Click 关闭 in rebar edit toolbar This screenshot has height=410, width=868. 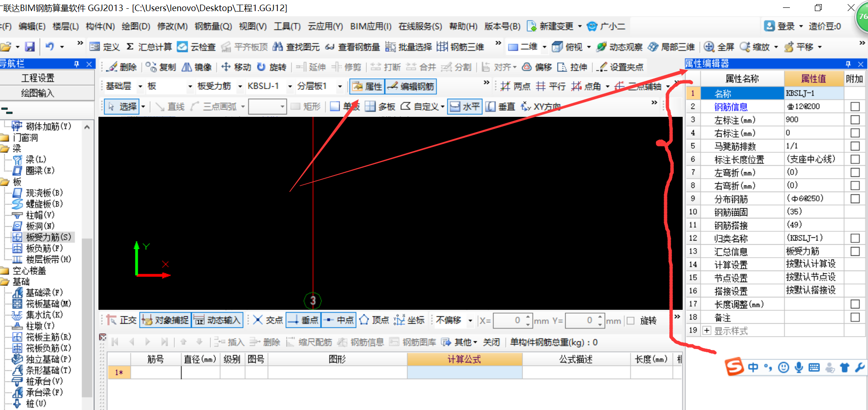coord(491,342)
